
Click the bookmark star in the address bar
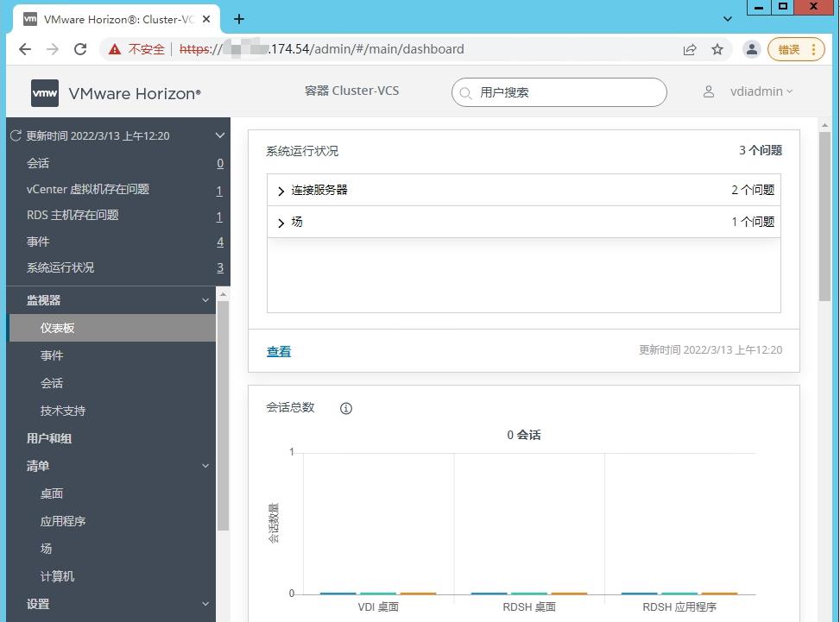point(717,49)
